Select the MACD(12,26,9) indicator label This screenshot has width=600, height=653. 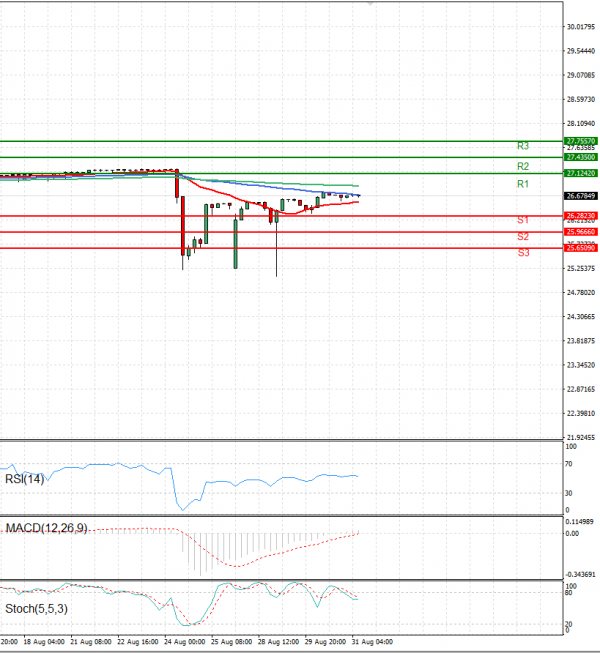(x=46, y=528)
